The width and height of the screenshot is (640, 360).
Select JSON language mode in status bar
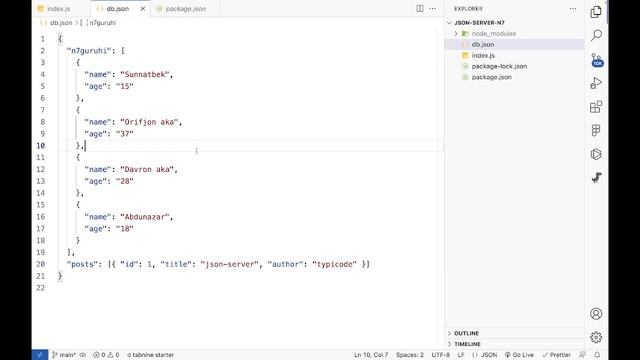pyautogui.click(x=484, y=355)
